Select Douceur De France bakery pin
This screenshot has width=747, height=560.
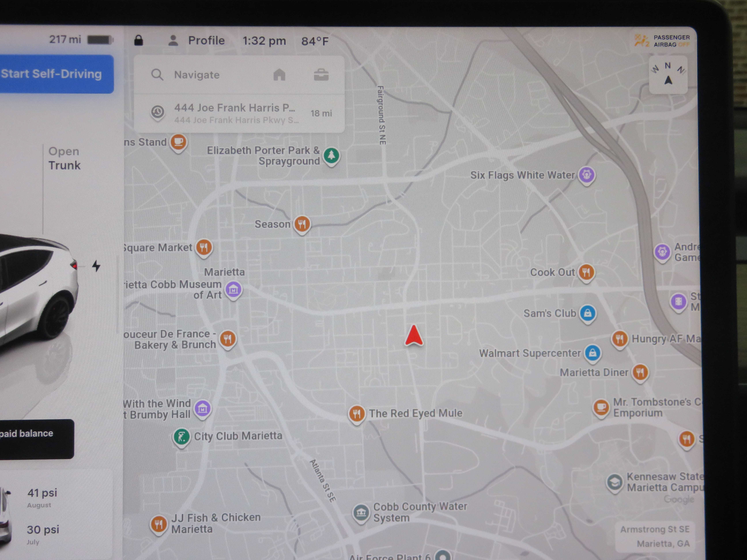tap(228, 340)
